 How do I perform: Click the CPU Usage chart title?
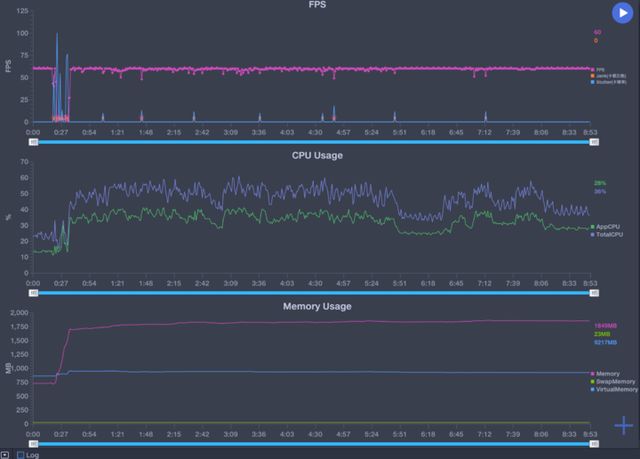tap(316, 155)
